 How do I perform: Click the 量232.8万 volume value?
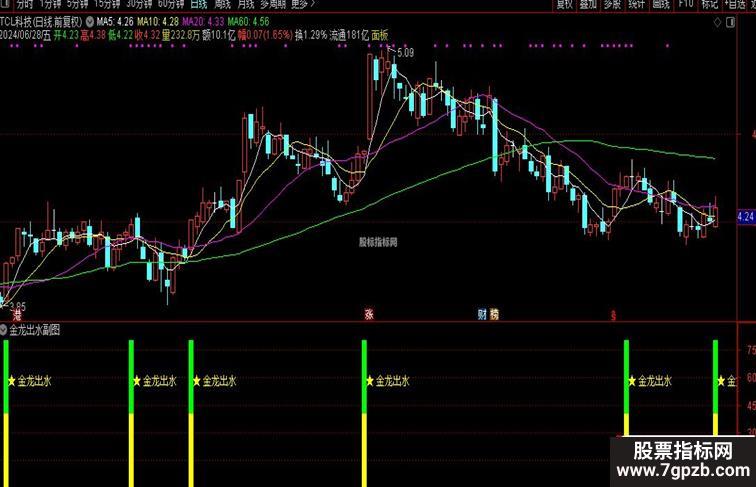pyautogui.click(x=181, y=35)
